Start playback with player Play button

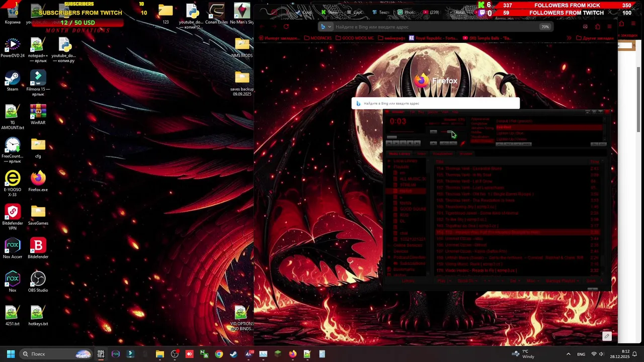(396, 143)
